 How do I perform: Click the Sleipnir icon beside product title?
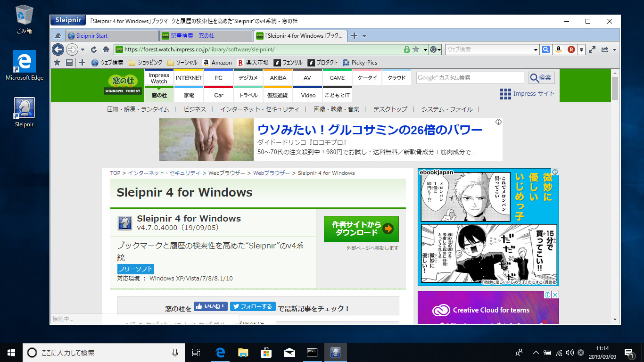click(x=125, y=222)
